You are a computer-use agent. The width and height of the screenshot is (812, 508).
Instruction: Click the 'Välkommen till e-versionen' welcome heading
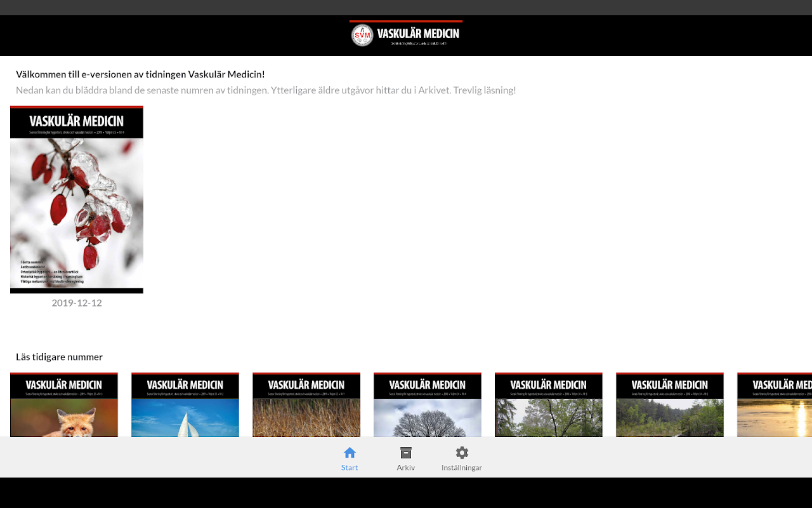(140, 74)
